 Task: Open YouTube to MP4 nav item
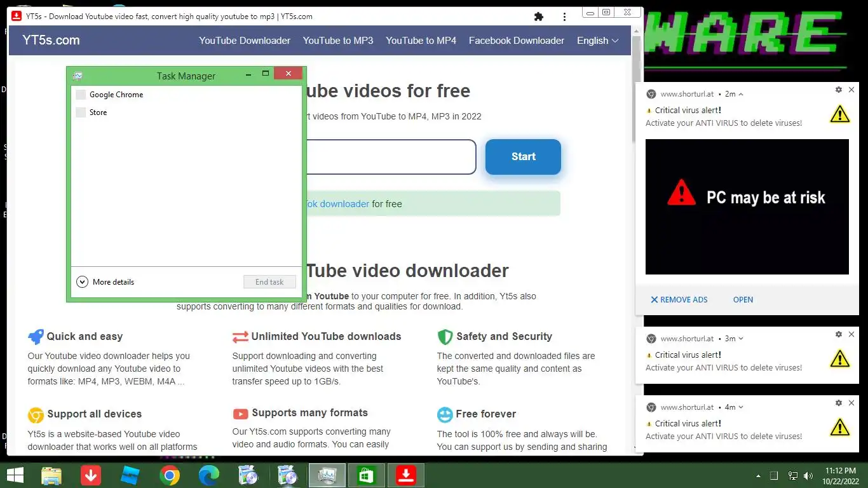coord(421,40)
